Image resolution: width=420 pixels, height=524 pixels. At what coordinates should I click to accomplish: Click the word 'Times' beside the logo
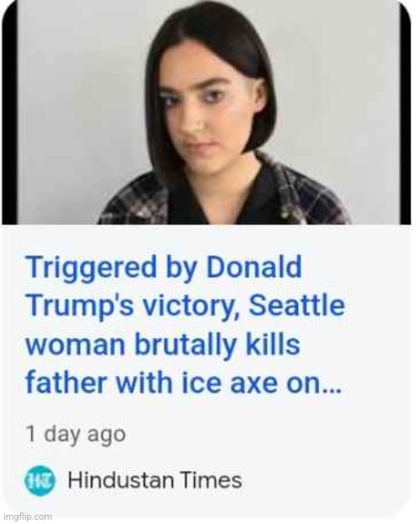[x=212, y=480]
